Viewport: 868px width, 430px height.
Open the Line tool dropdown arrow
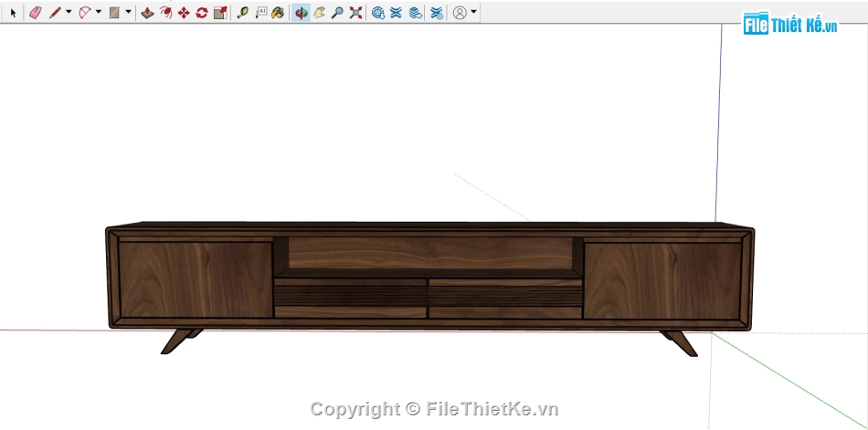pyautogui.click(x=69, y=12)
